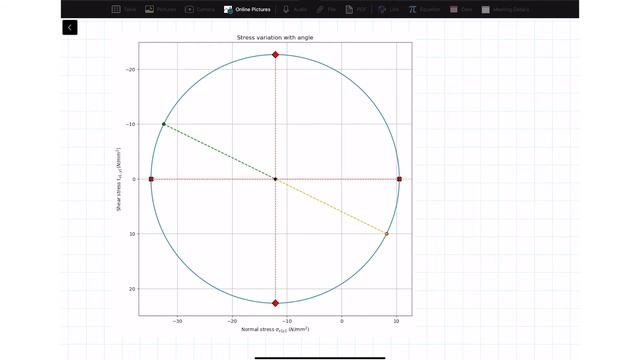The image size is (640, 360).
Task: Click the yellow point ending the yellow dashed line
Action: pos(387,234)
